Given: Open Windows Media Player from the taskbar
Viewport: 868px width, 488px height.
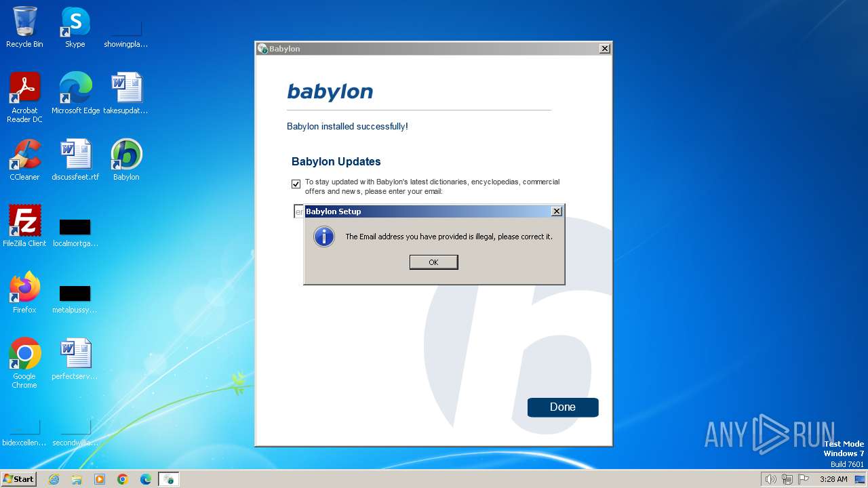Looking at the screenshot, I should tap(100, 479).
